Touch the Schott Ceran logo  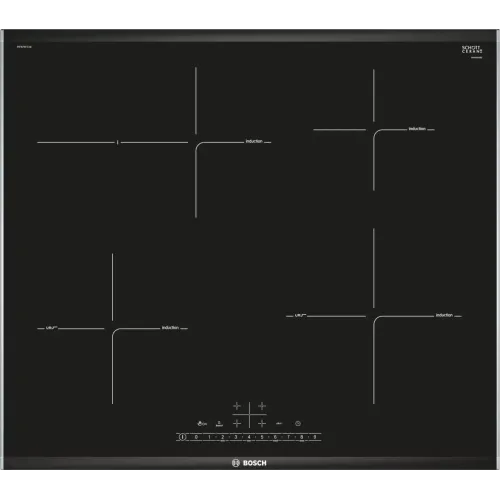pos(472,50)
